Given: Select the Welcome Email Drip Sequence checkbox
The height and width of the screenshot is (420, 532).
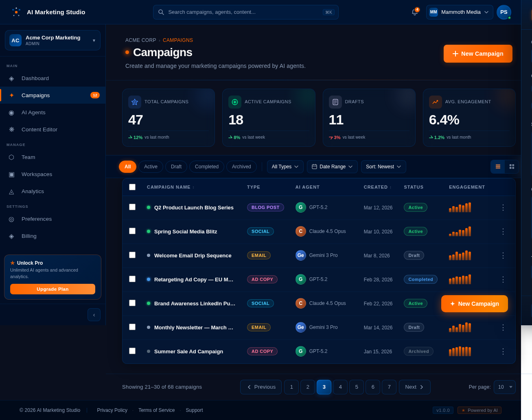Looking at the screenshot, I should tap(132, 255).
